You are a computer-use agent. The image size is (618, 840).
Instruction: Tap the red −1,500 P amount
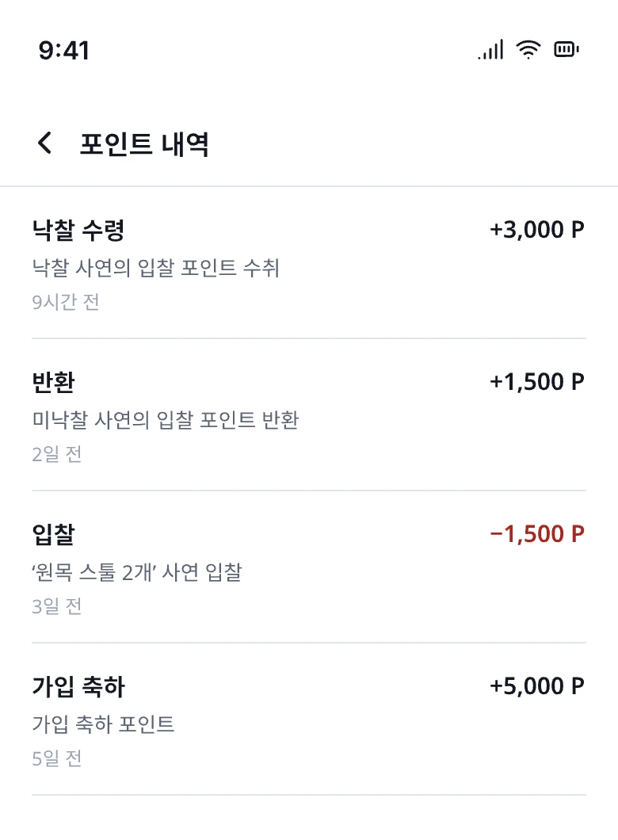click(536, 533)
